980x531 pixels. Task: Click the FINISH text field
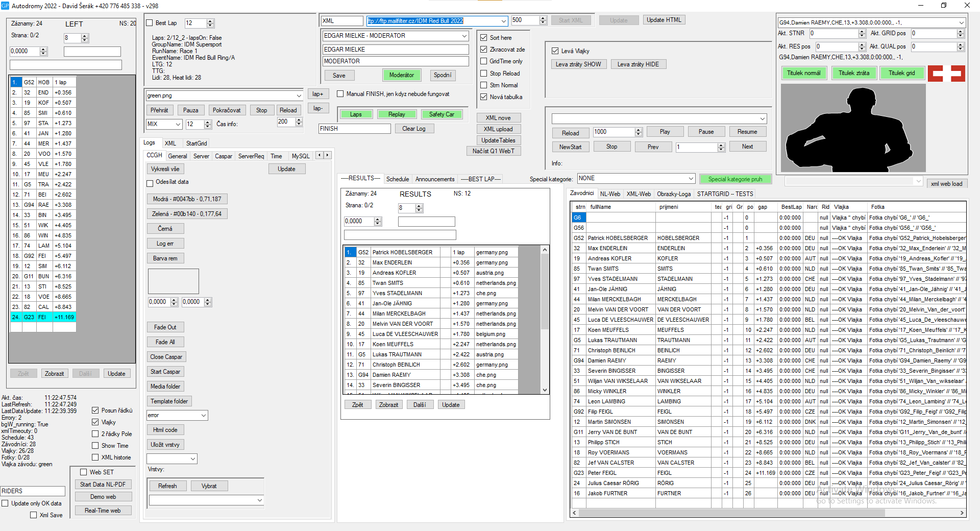355,129
